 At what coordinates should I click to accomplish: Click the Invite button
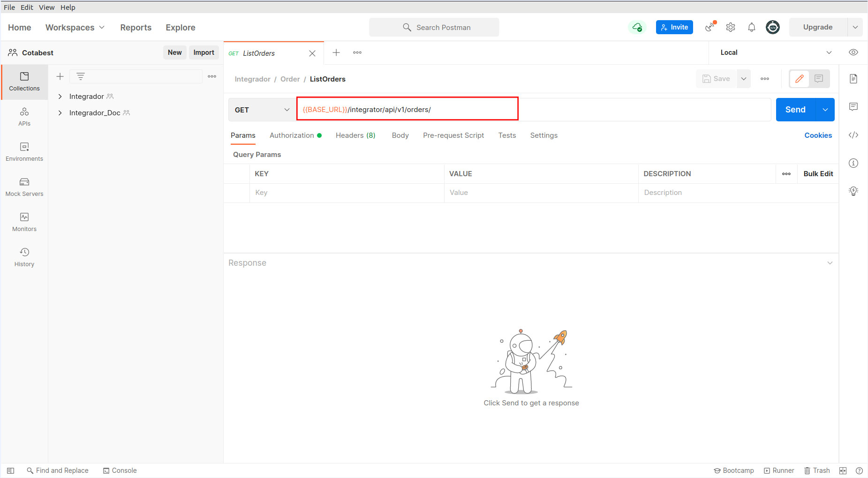tap(674, 27)
